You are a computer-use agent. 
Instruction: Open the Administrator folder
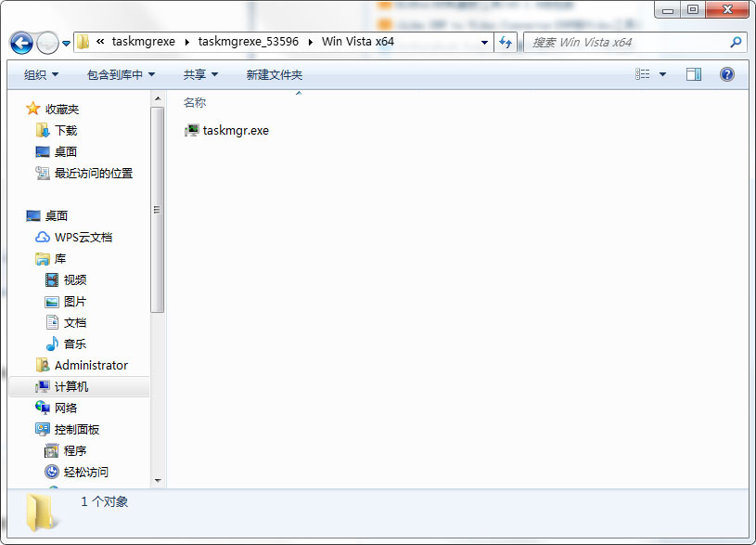point(91,366)
